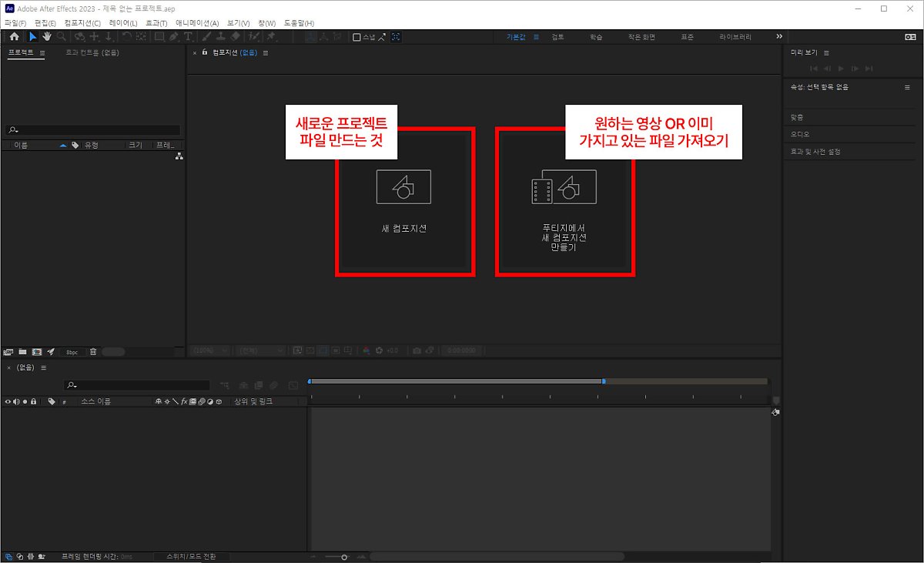Click the new folder icon in Project panel

coord(22,351)
